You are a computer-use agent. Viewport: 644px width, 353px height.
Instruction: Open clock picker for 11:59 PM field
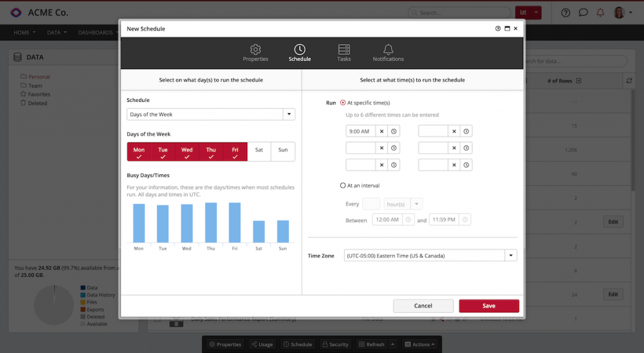pyautogui.click(x=465, y=220)
